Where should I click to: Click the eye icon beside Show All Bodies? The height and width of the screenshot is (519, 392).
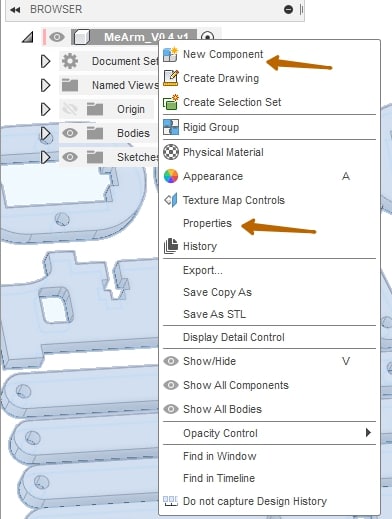[171, 409]
